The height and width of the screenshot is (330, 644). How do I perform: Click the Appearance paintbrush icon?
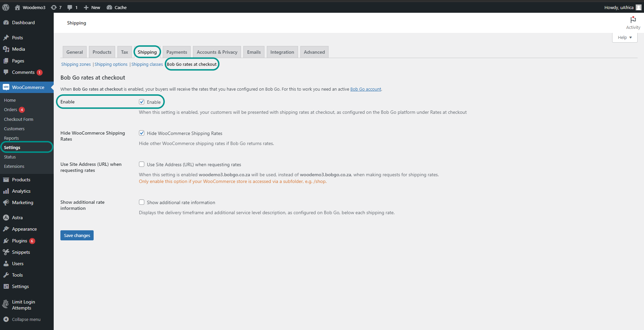point(6,229)
